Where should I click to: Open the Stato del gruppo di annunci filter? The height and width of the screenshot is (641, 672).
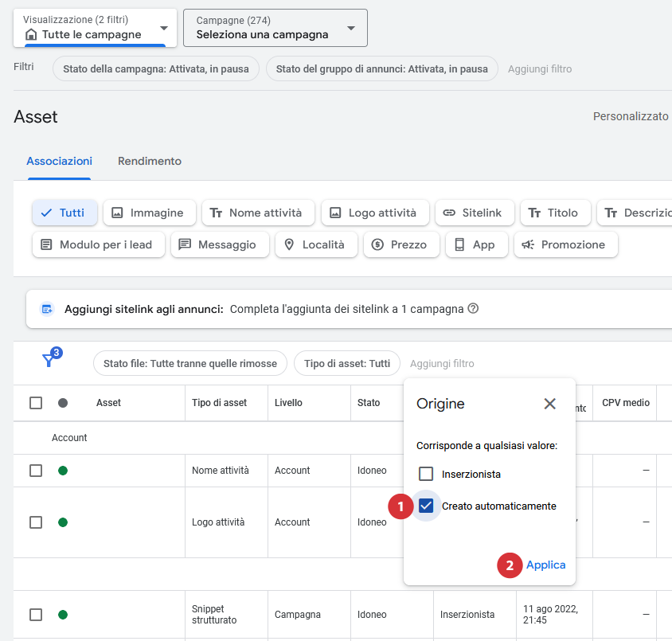382,68
